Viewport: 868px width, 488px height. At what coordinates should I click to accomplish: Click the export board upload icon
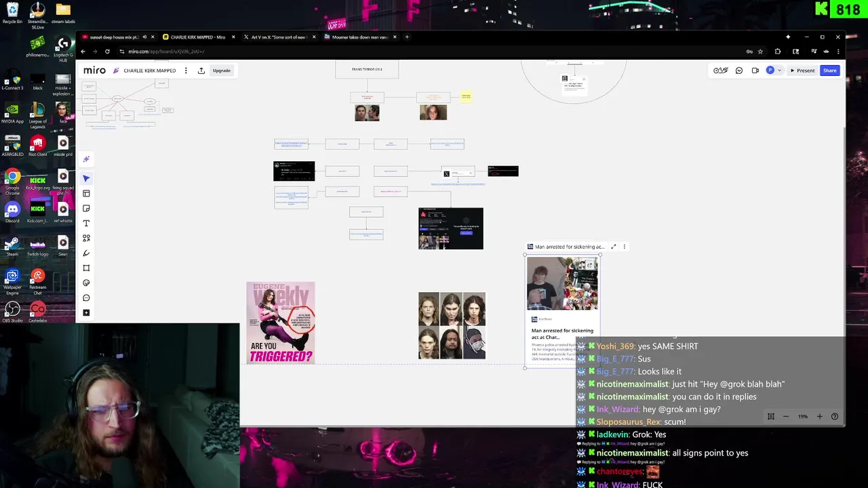[201, 70]
